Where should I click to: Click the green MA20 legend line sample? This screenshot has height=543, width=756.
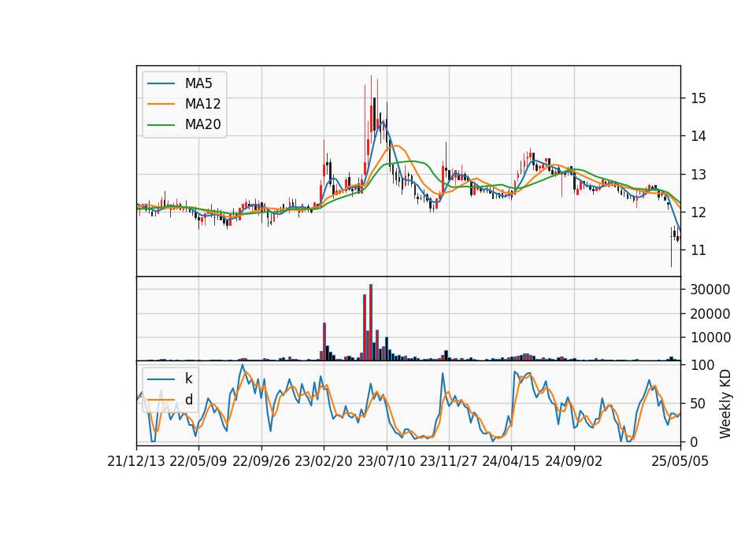(x=161, y=124)
